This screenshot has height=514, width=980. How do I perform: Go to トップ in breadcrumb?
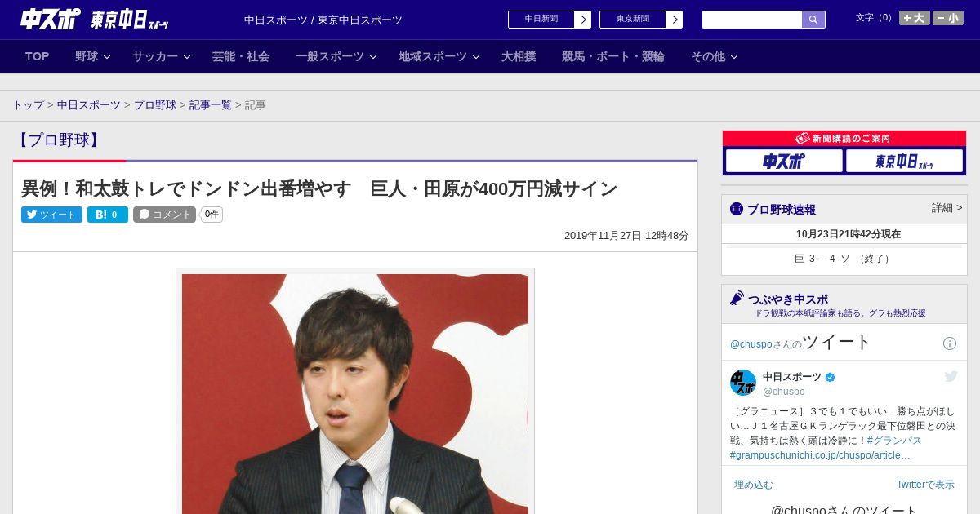click(x=28, y=105)
